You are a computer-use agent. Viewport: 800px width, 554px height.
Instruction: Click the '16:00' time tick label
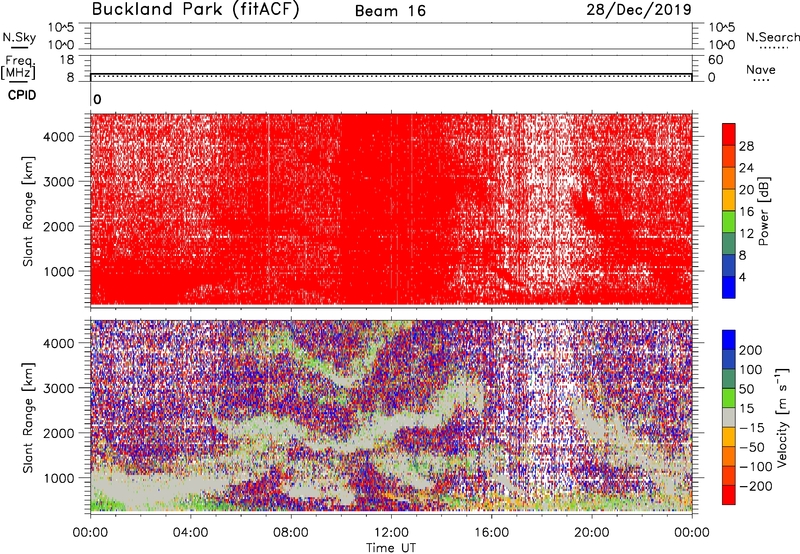[491, 533]
